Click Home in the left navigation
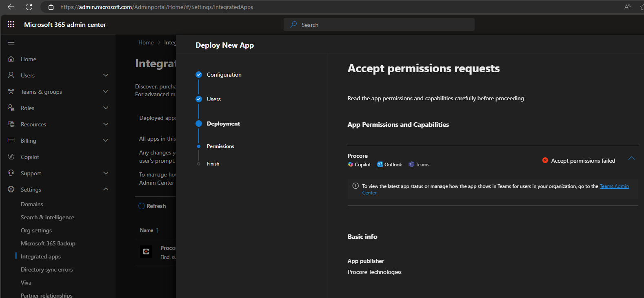 click(29, 59)
